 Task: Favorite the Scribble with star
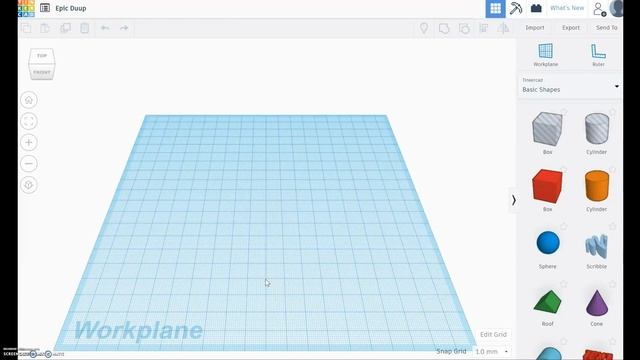coord(613,226)
